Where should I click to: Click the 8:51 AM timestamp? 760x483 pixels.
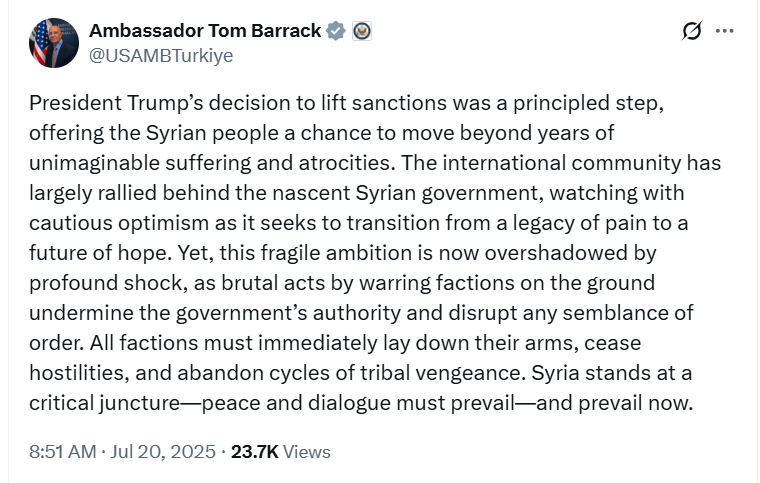pyautogui.click(x=63, y=452)
